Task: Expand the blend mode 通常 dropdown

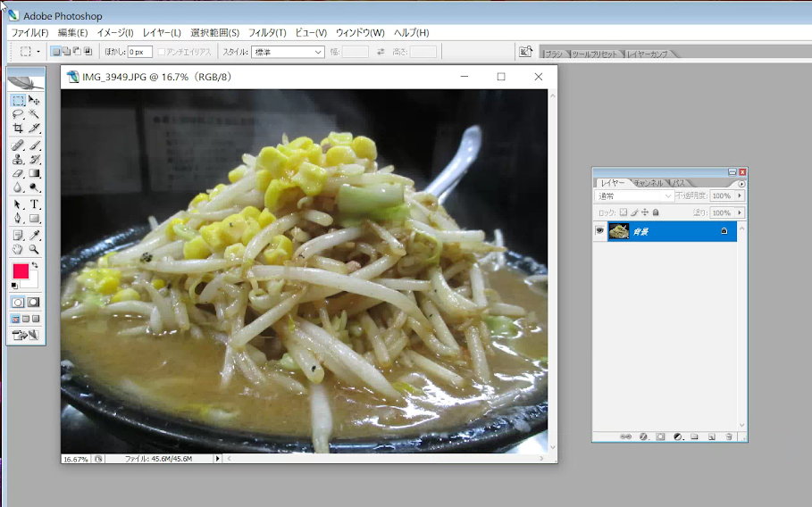Action: (634, 196)
